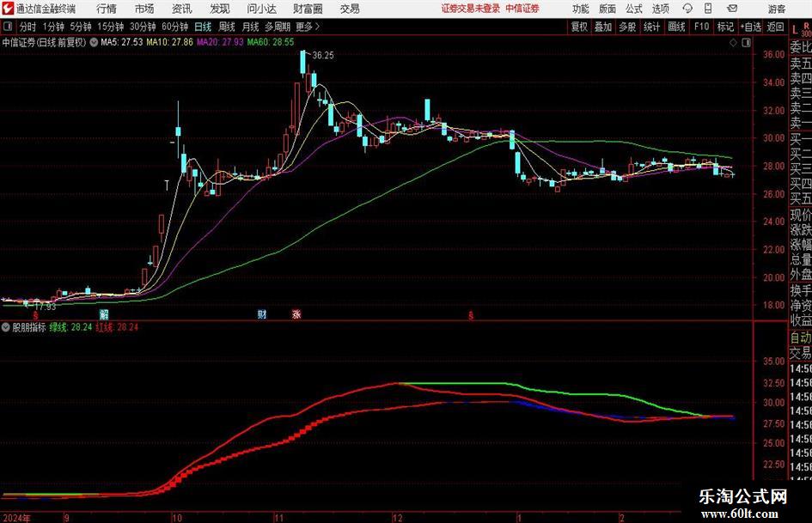The height and width of the screenshot is (523, 812).
Task: Add to watchlist with +自选
Action: [751, 27]
